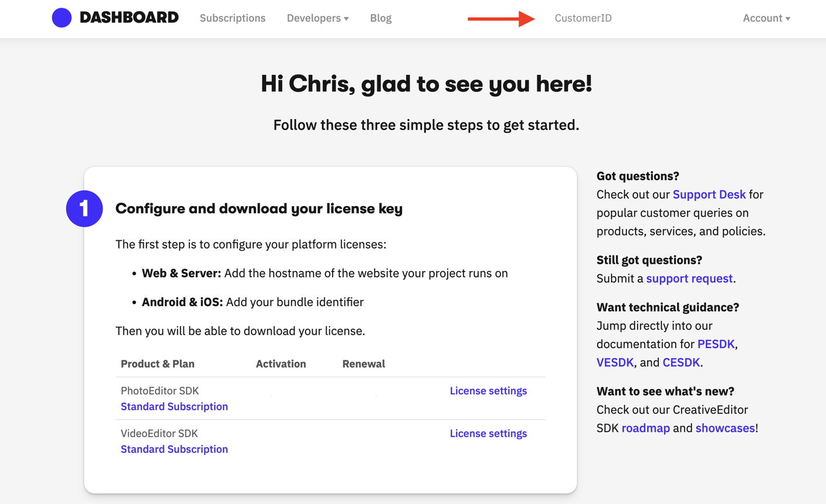Go to the Subscriptions page
Image resolution: width=826 pixels, height=504 pixels.
pos(232,18)
